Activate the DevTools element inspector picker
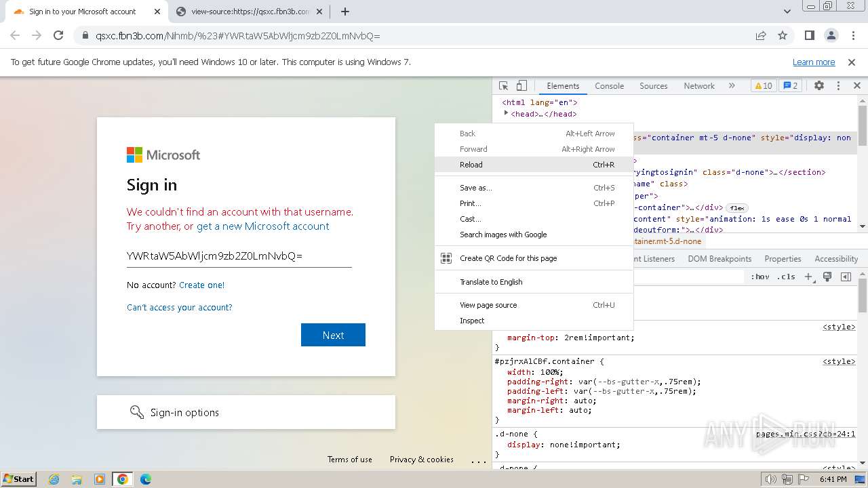This screenshot has height=488, width=868. tap(503, 86)
